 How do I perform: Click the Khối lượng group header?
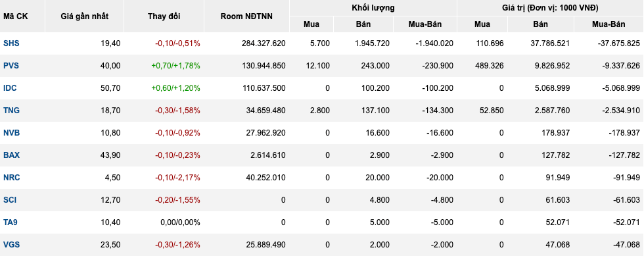373,8
